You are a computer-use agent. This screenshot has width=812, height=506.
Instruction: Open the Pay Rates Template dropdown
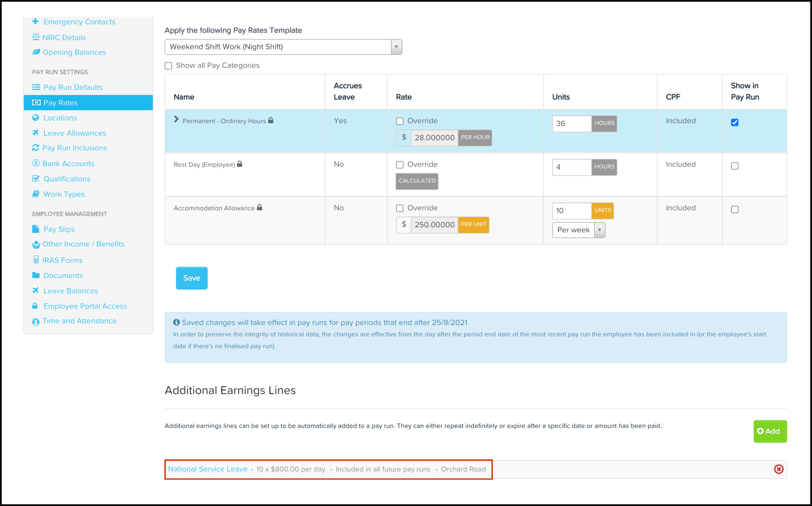click(396, 47)
